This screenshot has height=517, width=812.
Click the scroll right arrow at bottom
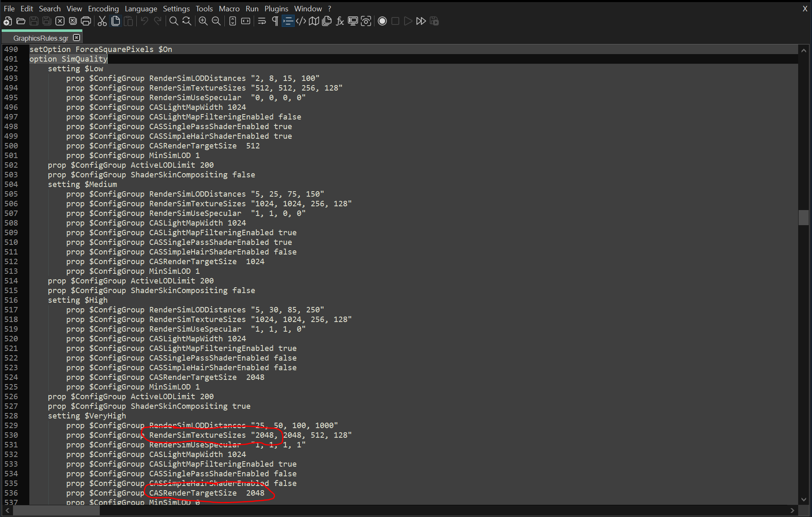click(x=792, y=510)
